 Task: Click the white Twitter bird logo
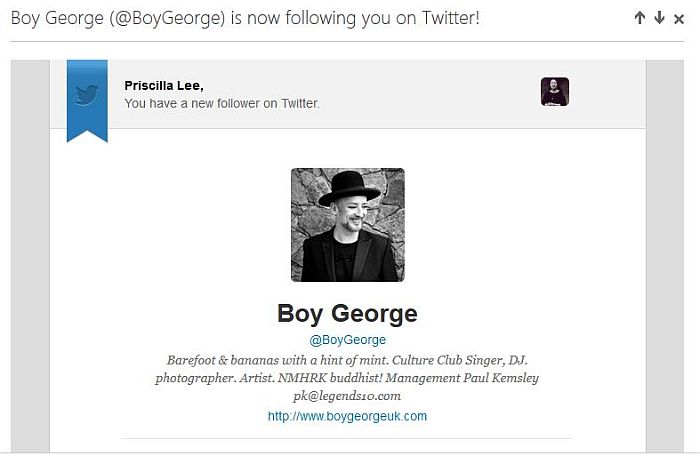(87, 95)
